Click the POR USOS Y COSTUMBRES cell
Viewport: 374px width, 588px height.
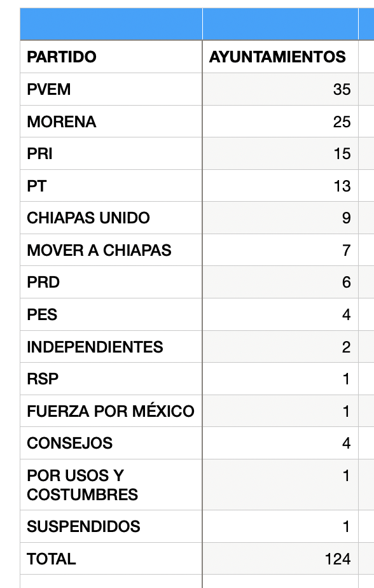[111, 484]
